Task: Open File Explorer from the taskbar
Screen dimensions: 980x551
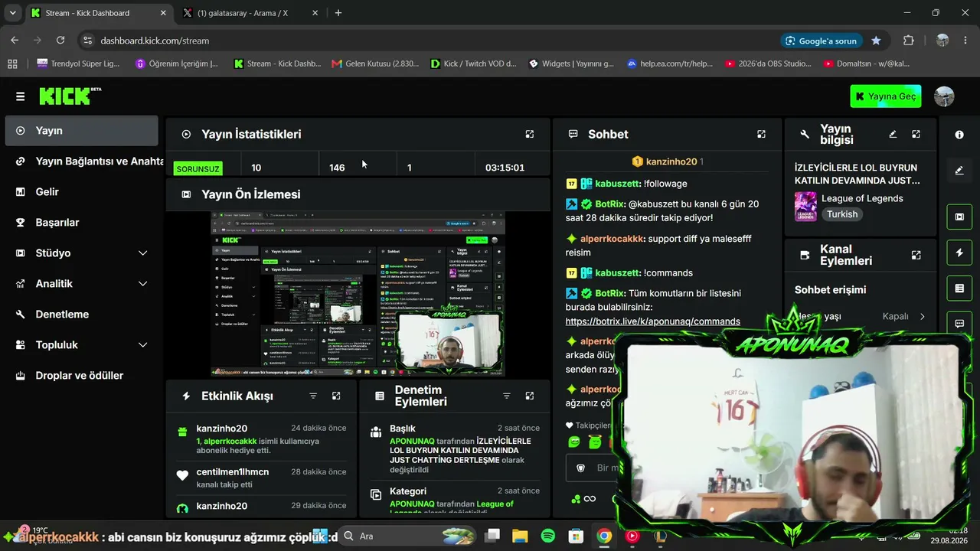Action: tap(520, 536)
